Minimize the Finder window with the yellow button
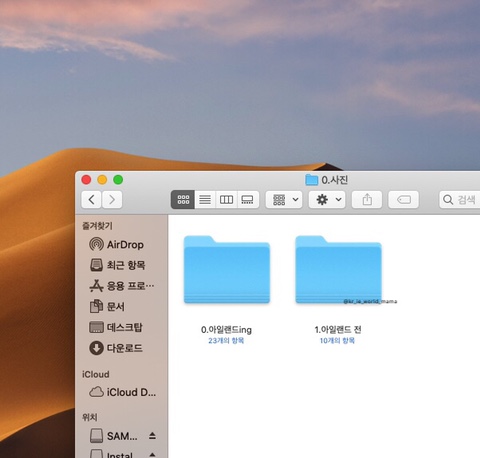 coord(102,180)
